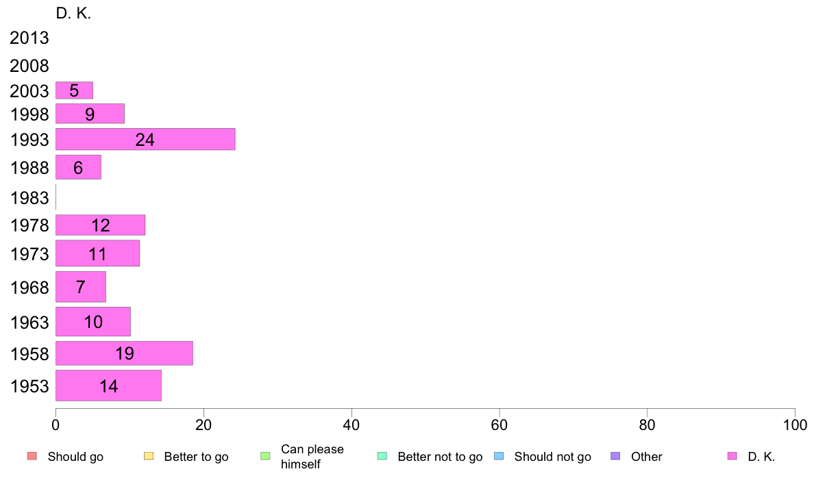Select the 1958 bar showing 19
This screenshot has height=504, width=814.
pos(124,353)
